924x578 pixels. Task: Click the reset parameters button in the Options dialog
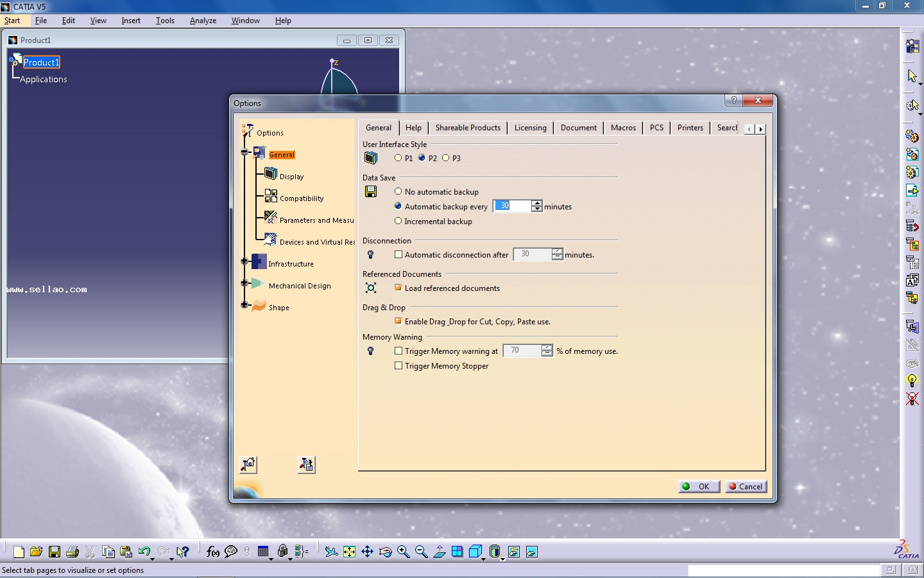[x=248, y=464]
